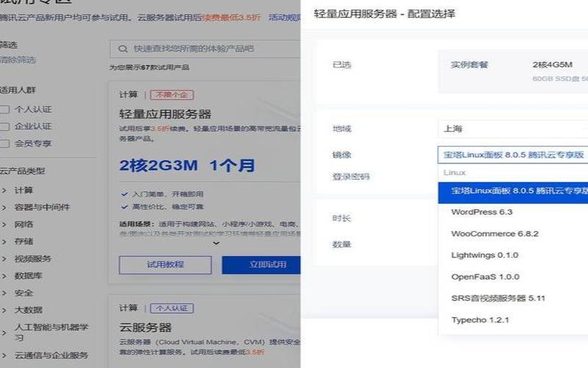This screenshot has width=588, height=368.
Task: Check the 个人认证 checkbox
Action: [x=6, y=109]
